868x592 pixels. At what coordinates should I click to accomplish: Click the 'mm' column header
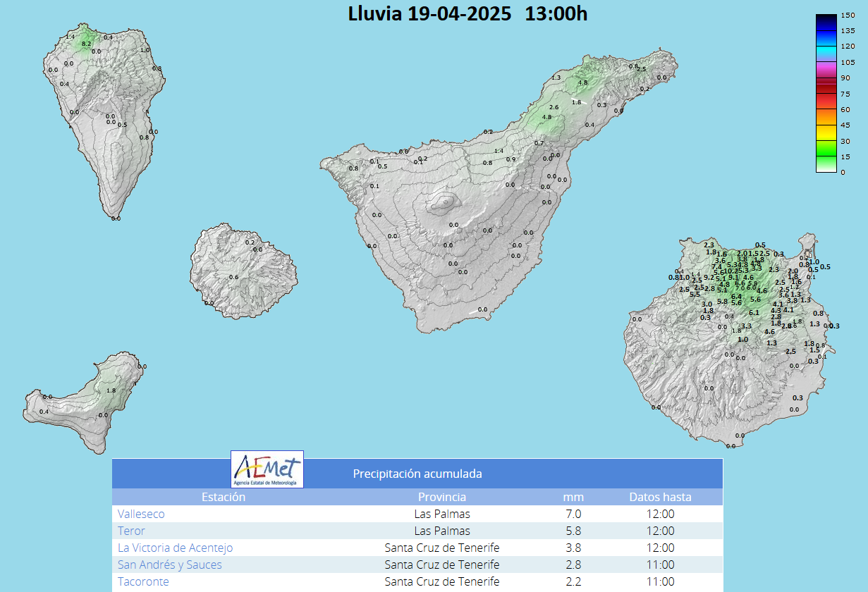[575, 497]
